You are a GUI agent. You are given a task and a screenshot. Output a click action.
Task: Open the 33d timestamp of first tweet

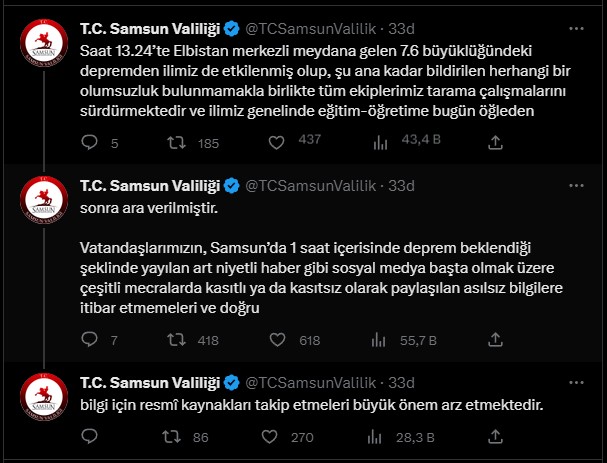coord(401,29)
